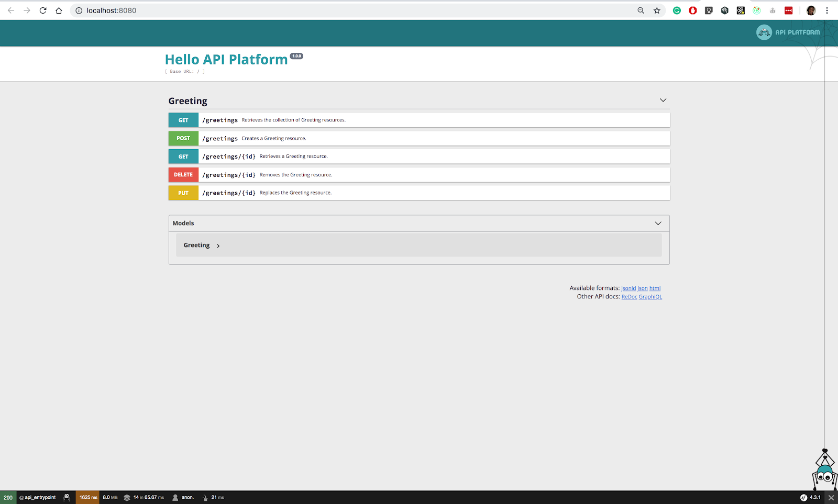Click the zoom magnifier icon in address bar

tap(641, 10)
